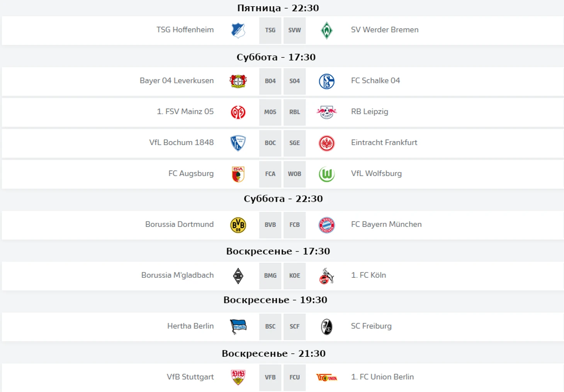The image size is (564, 392).
Task: Open the Borussia M'gladbach team name link
Action: coord(177,275)
